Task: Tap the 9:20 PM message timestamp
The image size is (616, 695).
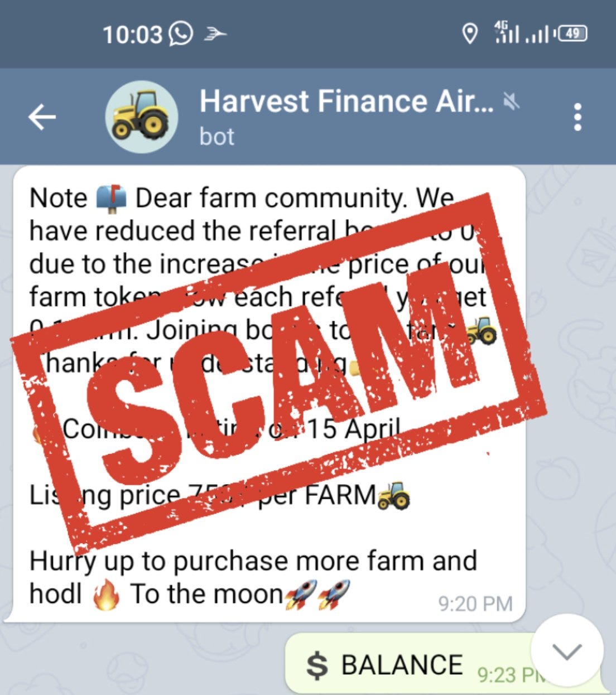Action: [x=475, y=604]
